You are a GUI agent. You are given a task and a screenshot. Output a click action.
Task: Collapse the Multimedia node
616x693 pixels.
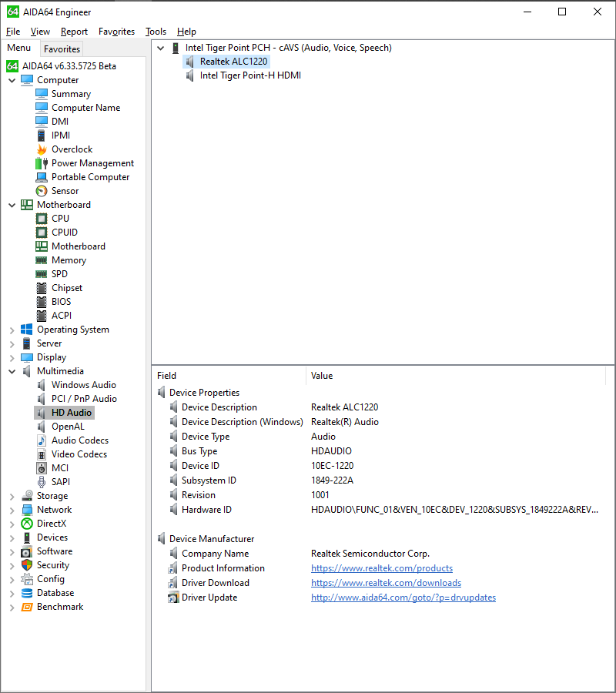coord(12,371)
